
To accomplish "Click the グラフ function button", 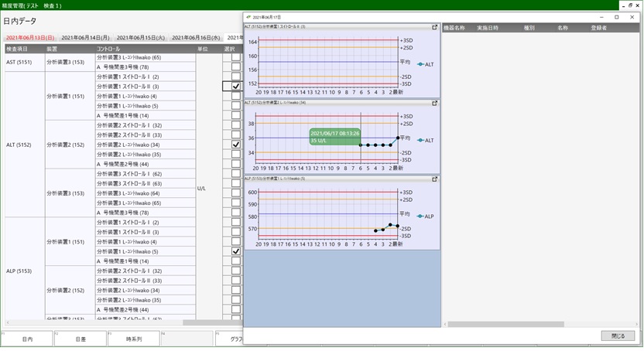I will tap(229, 339).
